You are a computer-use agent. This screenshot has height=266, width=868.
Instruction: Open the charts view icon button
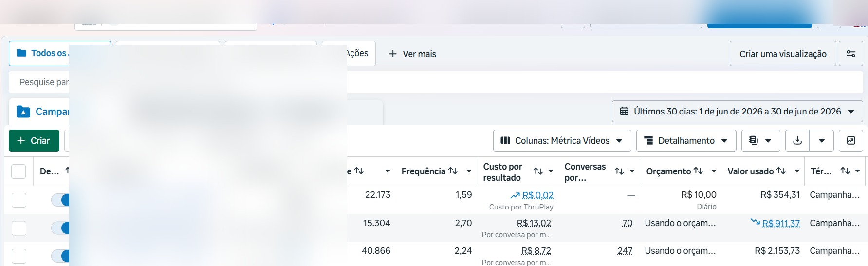(851, 140)
